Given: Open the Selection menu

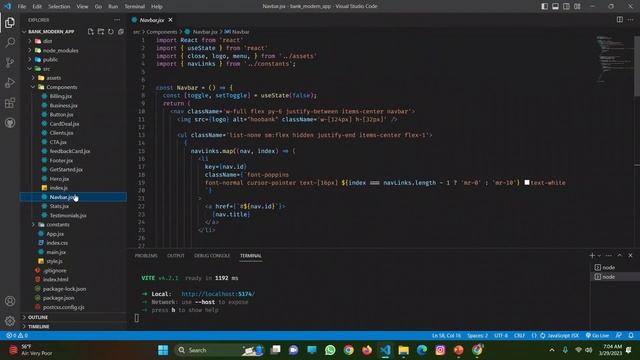Looking at the screenshot, I should [59, 6].
